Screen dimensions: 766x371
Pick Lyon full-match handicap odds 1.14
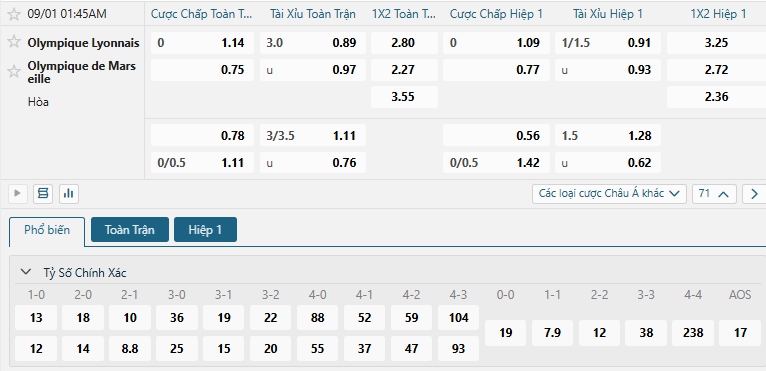(x=202, y=43)
